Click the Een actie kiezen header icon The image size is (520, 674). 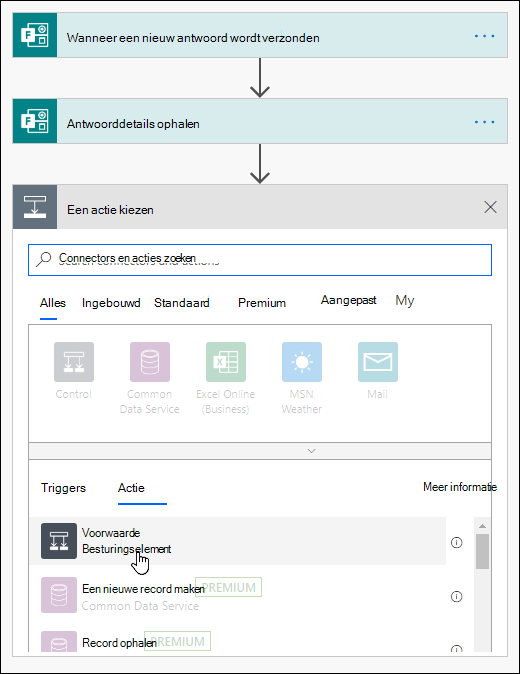[35, 207]
